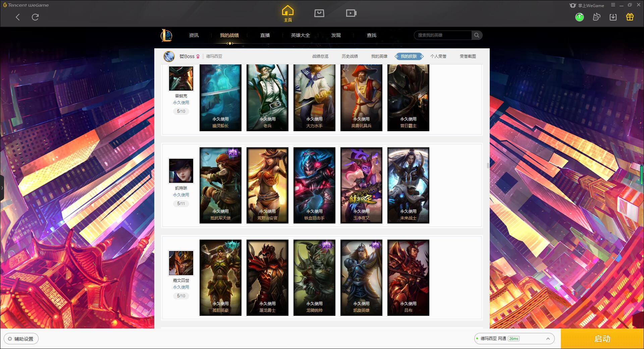Viewport: 644px width, 349px height.
Task: Open the 查找 tab
Action: [x=372, y=35]
